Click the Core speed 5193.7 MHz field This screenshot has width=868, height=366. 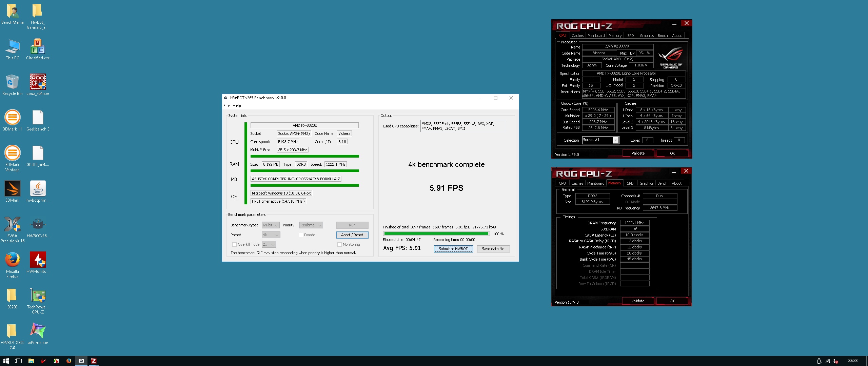(x=288, y=142)
